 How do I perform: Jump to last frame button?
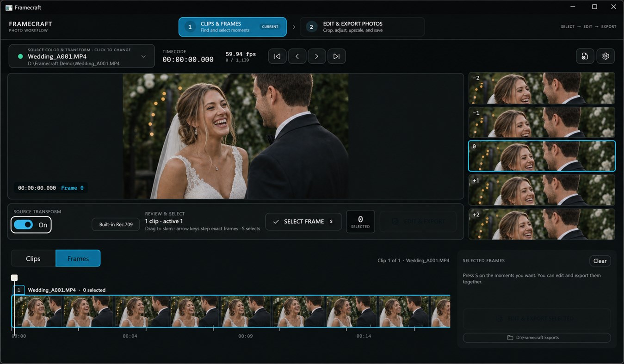(x=336, y=56)
